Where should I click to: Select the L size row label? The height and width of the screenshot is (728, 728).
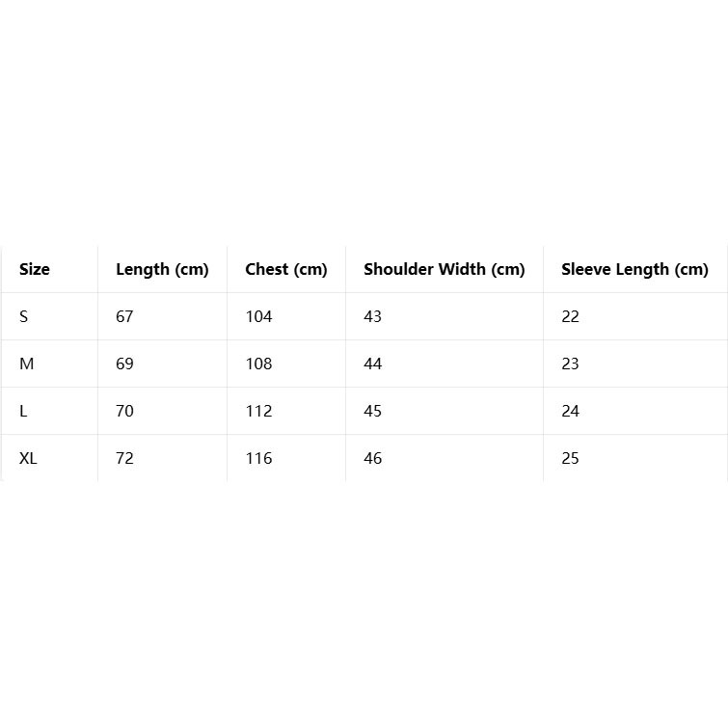[x=23, y=411]
